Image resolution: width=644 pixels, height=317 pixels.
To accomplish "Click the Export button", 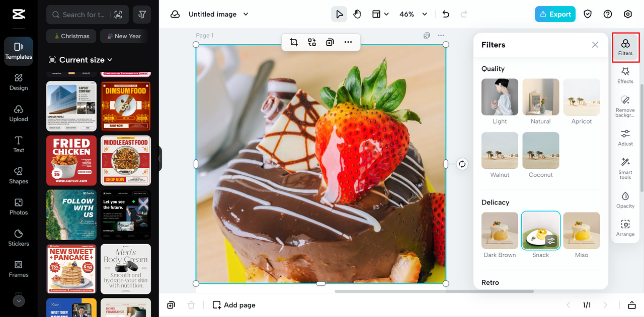I will pyautogui.click(x=555, y=14).
